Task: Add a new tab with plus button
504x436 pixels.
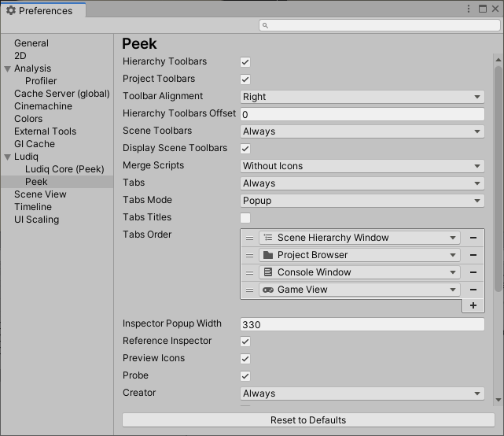Action: coord(473,305)
